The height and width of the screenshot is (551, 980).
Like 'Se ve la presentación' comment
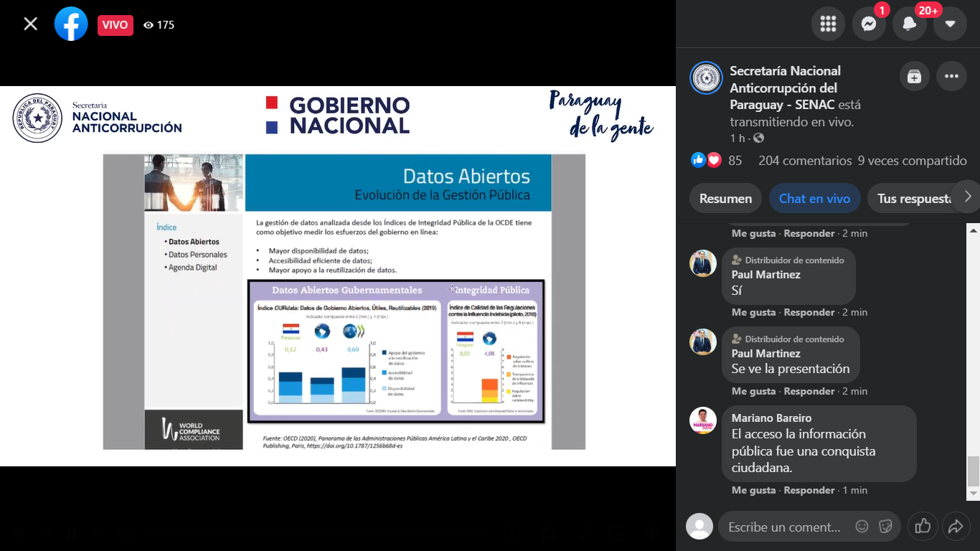pos(753,391)
